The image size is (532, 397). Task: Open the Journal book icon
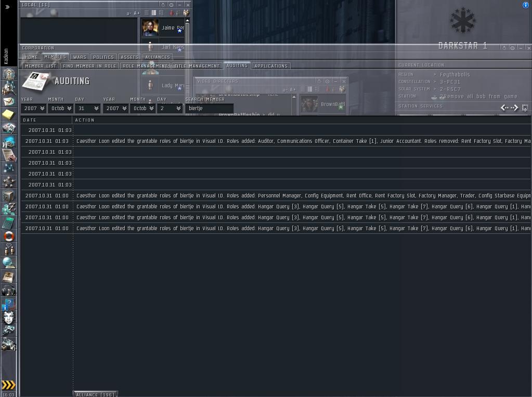[8, 276]
